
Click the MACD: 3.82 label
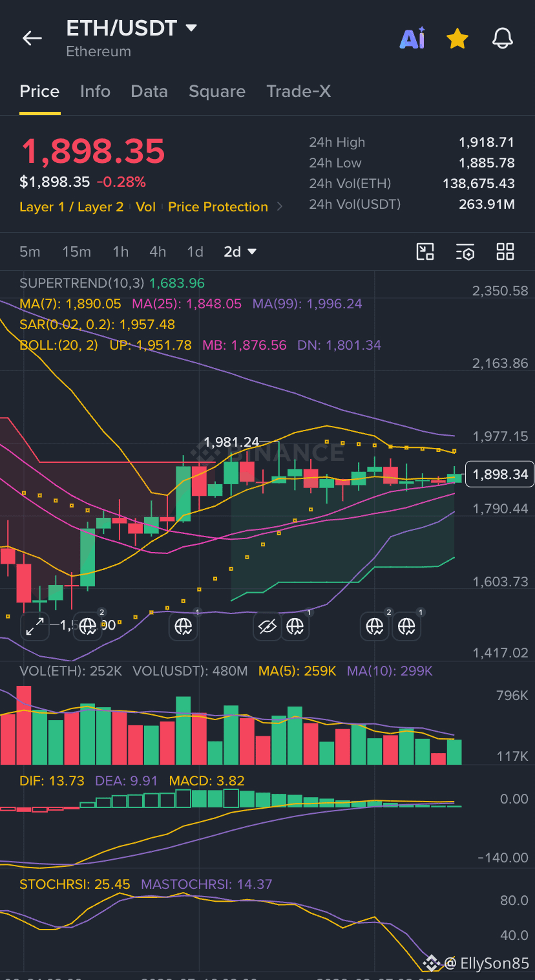[207, 781]
